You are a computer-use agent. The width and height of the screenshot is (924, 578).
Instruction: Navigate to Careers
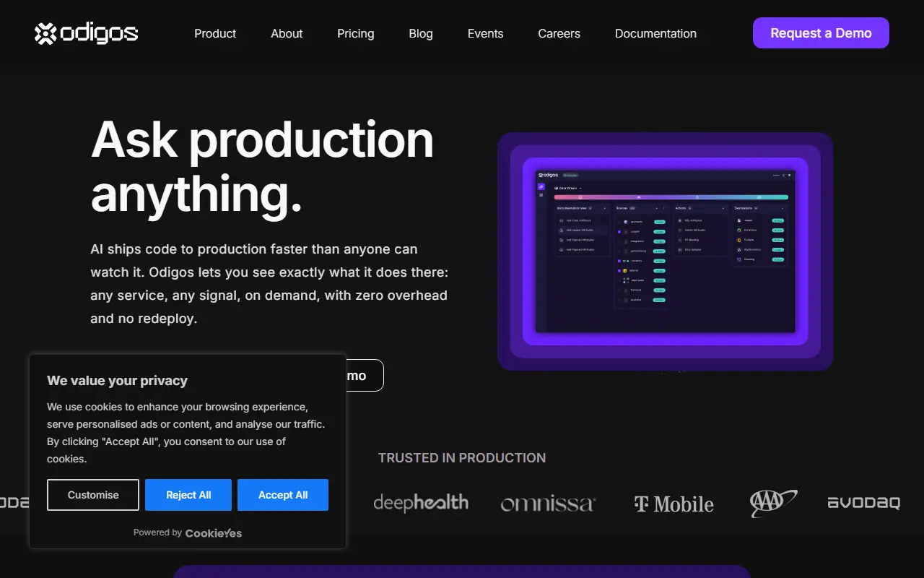559,33
